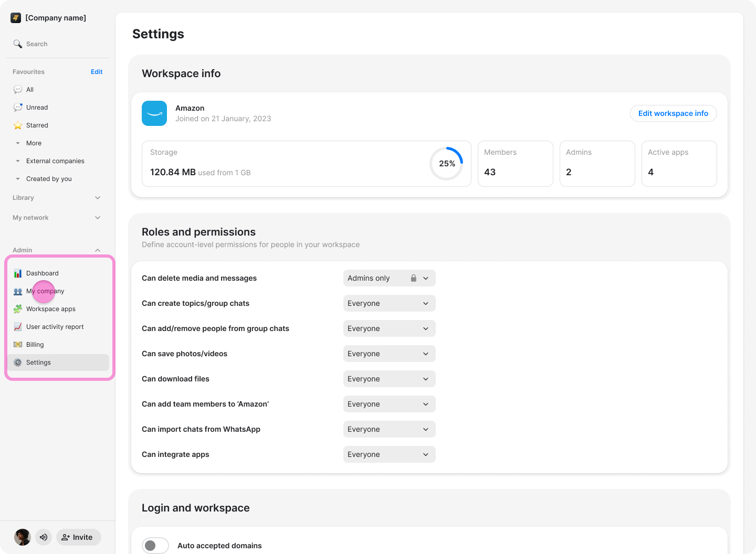Click the Dashboard bar chart icon
Screen dimensions: 756x554
click(x=18, y=273)
